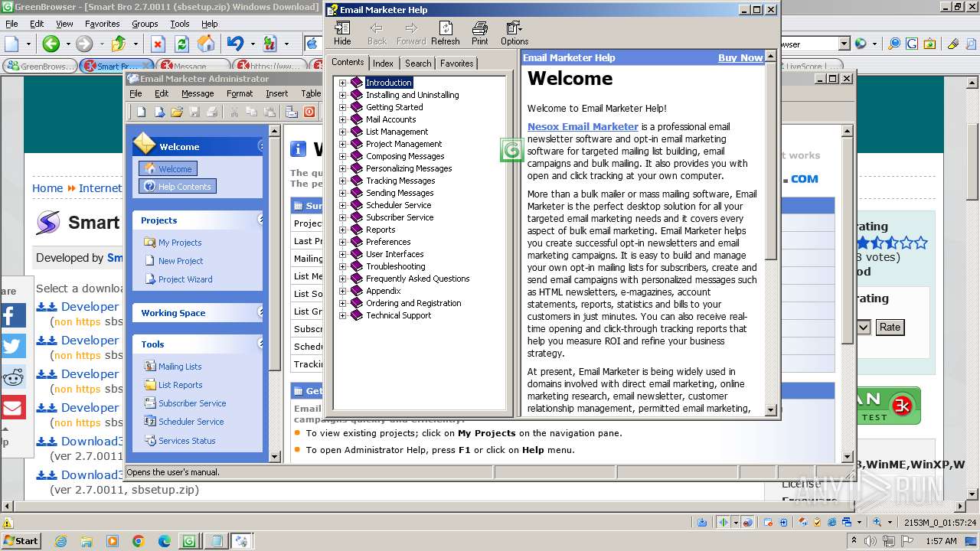The width and height of the screenshot is (980, 551).
Task: Click the Help Contents button in sidebar
Action: [178, 187]
